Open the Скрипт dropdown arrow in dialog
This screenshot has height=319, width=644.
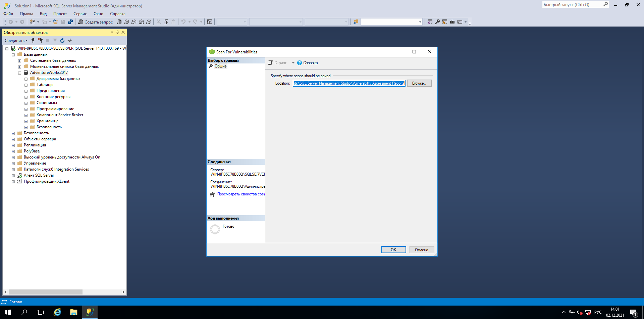[293, 63]
